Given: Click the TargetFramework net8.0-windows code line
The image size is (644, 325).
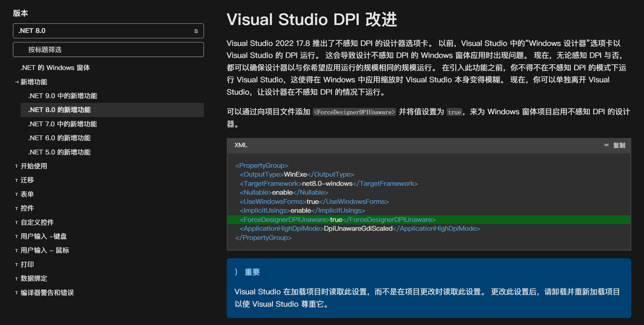Looking at the screenshot, I should pos(329,184).
